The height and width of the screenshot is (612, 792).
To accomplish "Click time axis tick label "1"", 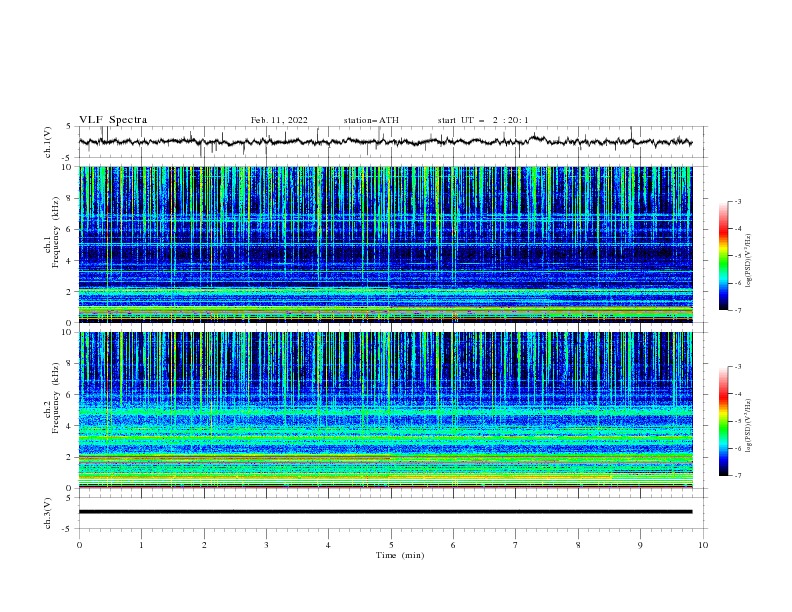I will tap(141, 545).
